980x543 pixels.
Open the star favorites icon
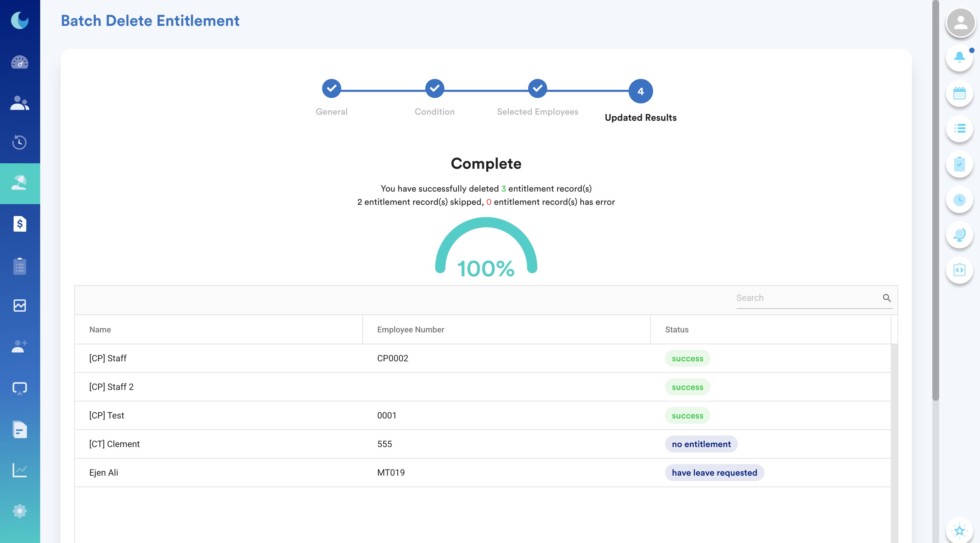tap(960, 530)
